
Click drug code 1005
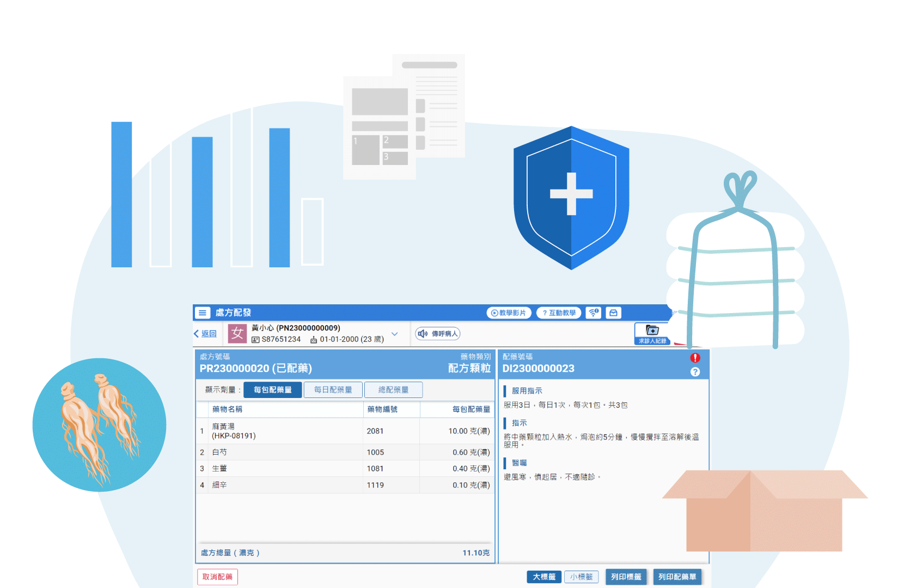click(x=375, y=452)
